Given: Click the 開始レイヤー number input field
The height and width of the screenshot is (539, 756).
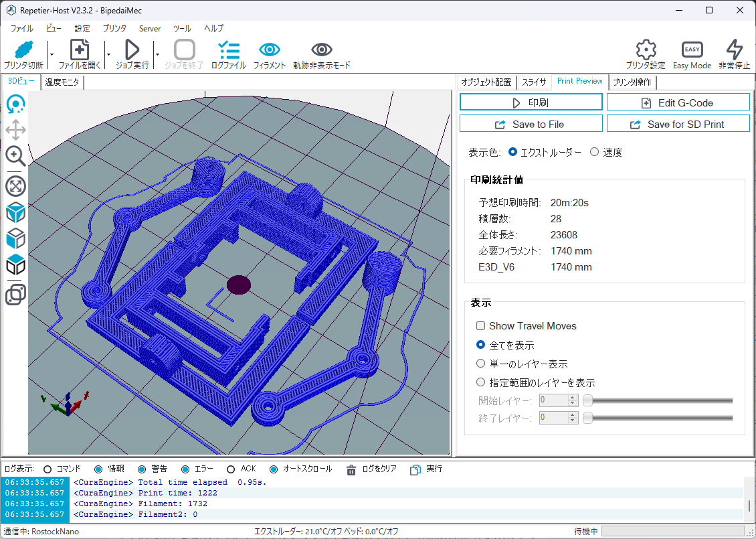Looking at the screenshot, I should [554, 400].
